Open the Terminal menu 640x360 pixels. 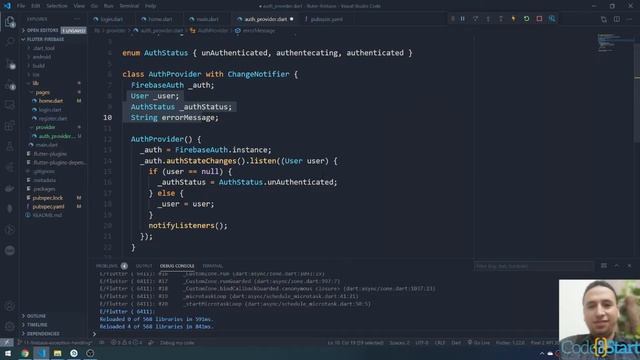pyautogui.click(x=129, y=6)
